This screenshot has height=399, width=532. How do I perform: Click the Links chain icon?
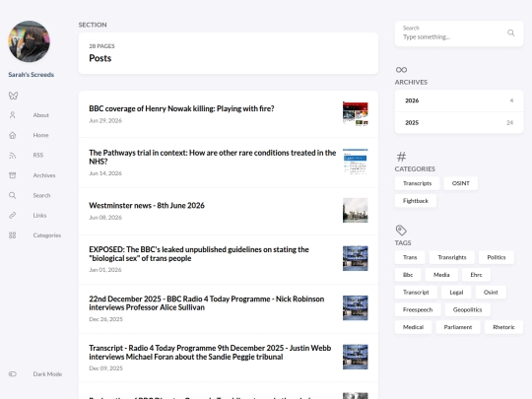point(13,215)
